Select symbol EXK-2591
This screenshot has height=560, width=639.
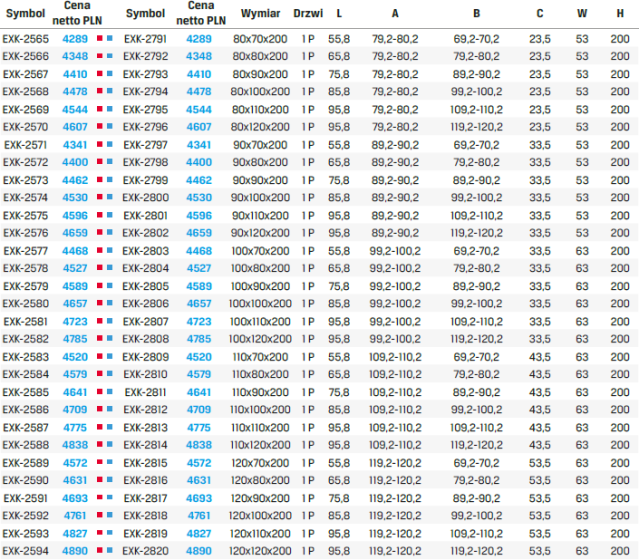[26, 498]
